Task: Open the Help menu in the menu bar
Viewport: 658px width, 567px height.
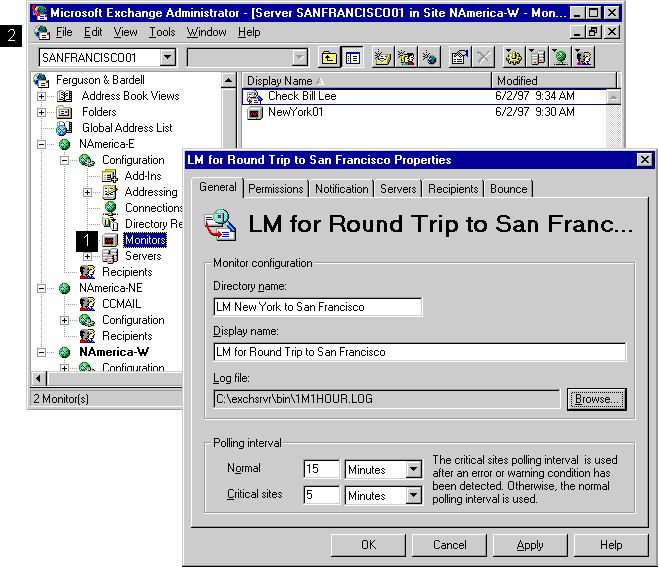Action: (x=249, y=32)
